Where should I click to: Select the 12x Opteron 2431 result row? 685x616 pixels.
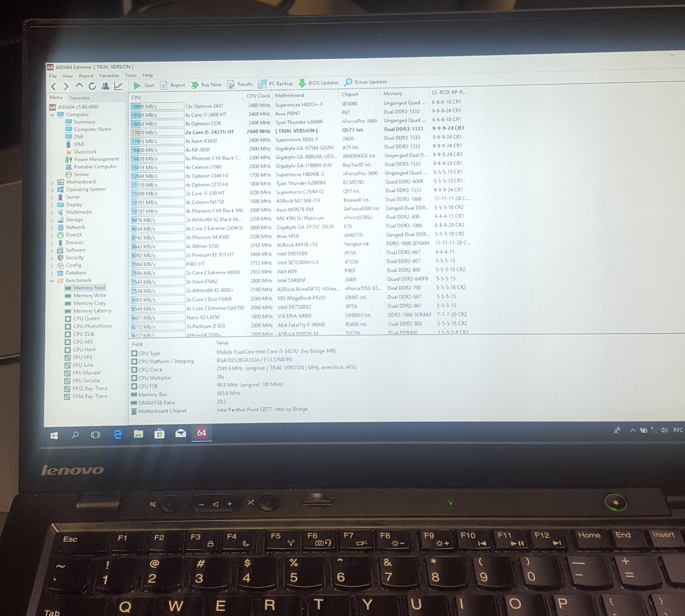click(x=297, y=104)
